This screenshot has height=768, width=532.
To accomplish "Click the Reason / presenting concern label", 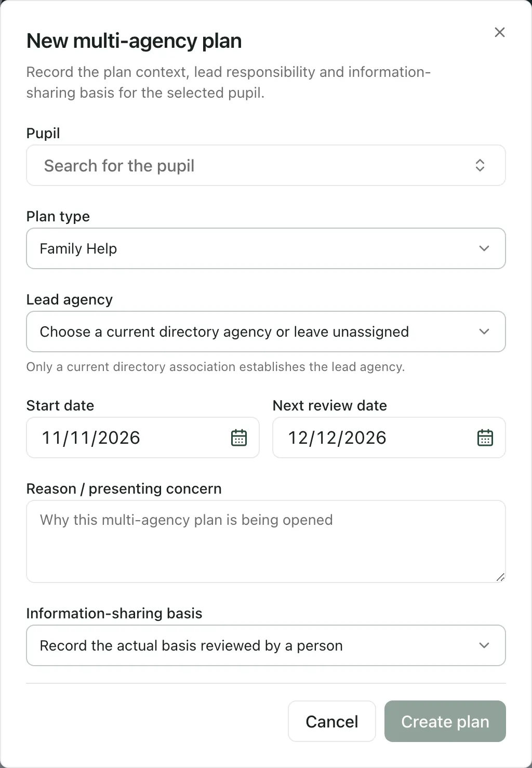I will tap(124, 489).
